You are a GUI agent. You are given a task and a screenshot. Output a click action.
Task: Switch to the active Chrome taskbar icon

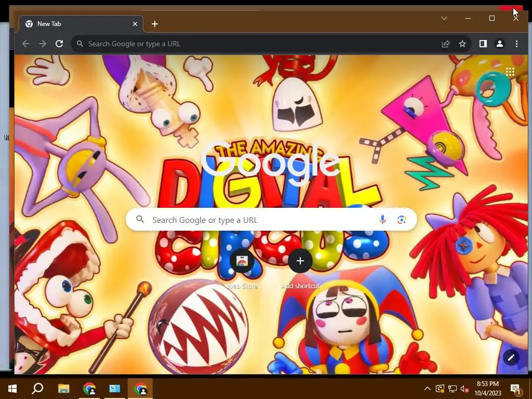point(140,389)
